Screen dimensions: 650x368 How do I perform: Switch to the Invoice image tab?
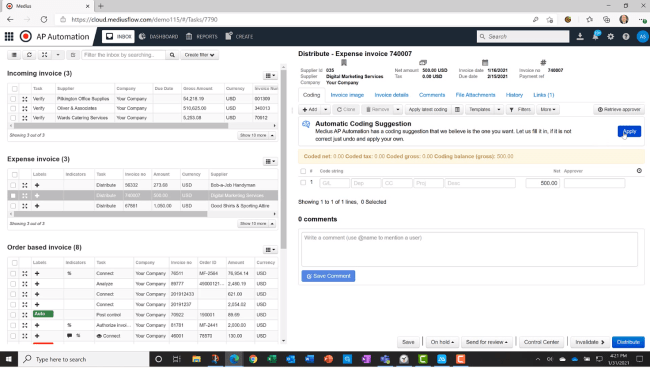pyautogui.click(x=347, y=95)
